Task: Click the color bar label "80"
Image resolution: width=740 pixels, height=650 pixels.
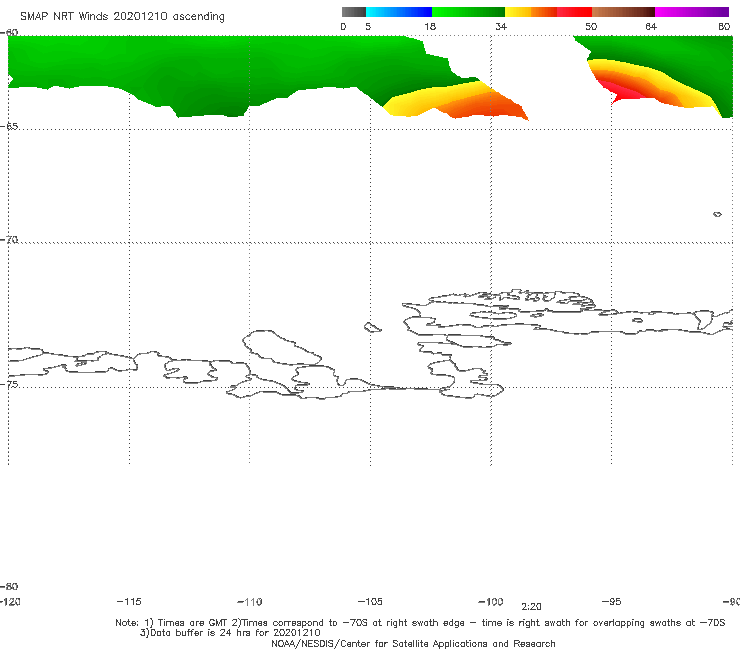Action: click(724, 26)
